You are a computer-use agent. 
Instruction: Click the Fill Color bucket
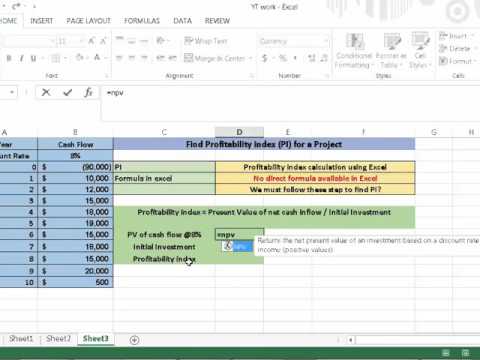79,58
